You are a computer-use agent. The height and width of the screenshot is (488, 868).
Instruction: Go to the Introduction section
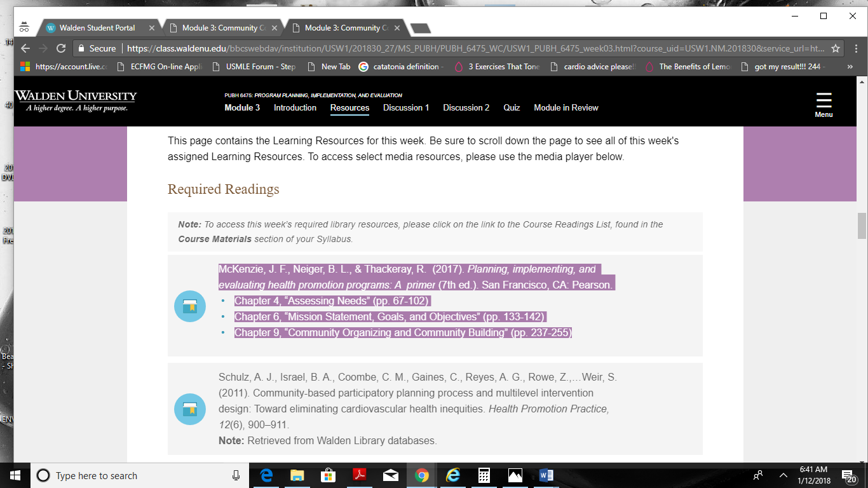click(295, 107)
